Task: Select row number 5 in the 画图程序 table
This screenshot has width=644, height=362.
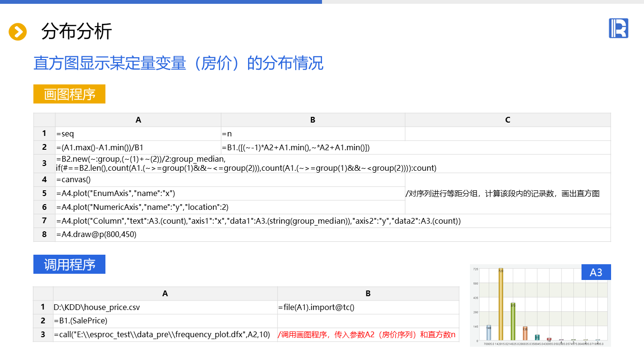Action: click(x=44, y=193)
